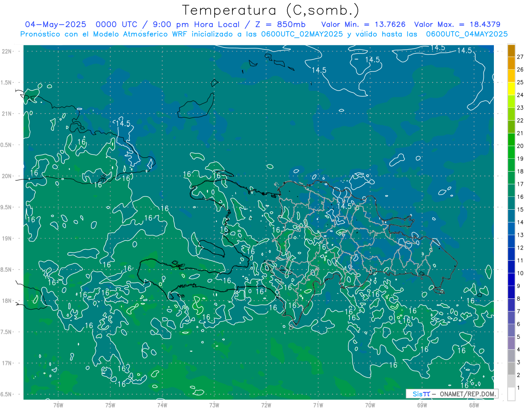Click the legend value '1'
This screenshot has width=532, height=411.
(519, 388)
